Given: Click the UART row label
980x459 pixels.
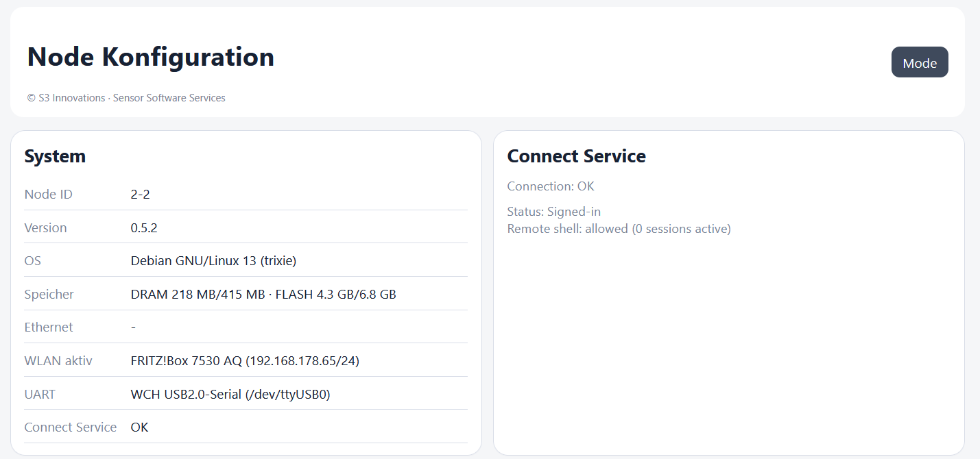Looking at the screenshot, I should 40,395.
